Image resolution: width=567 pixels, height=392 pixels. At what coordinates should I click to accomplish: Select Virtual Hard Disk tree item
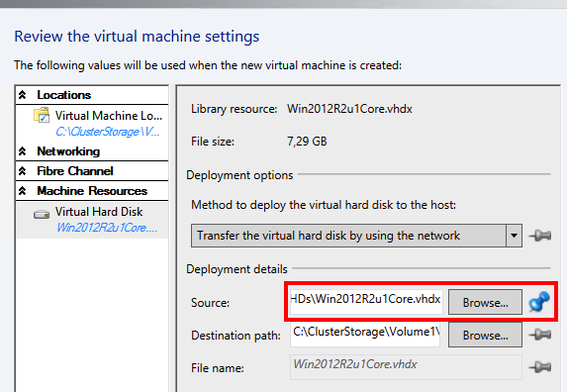92,219
